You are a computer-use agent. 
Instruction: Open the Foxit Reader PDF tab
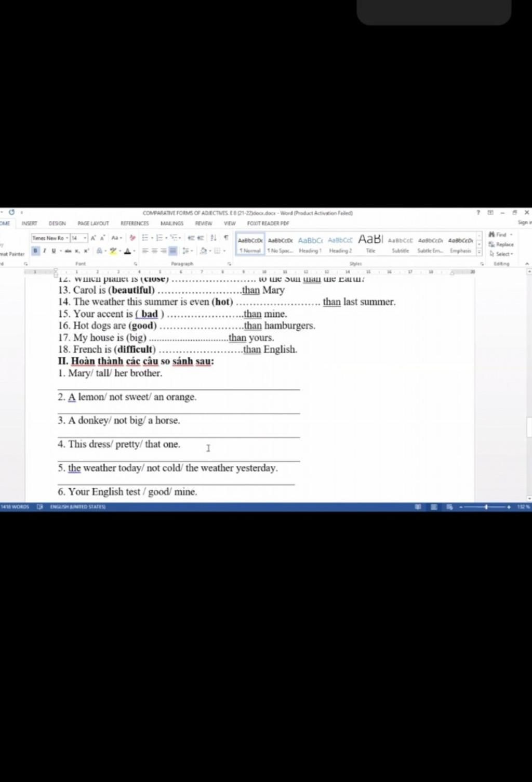pos(268,224)
